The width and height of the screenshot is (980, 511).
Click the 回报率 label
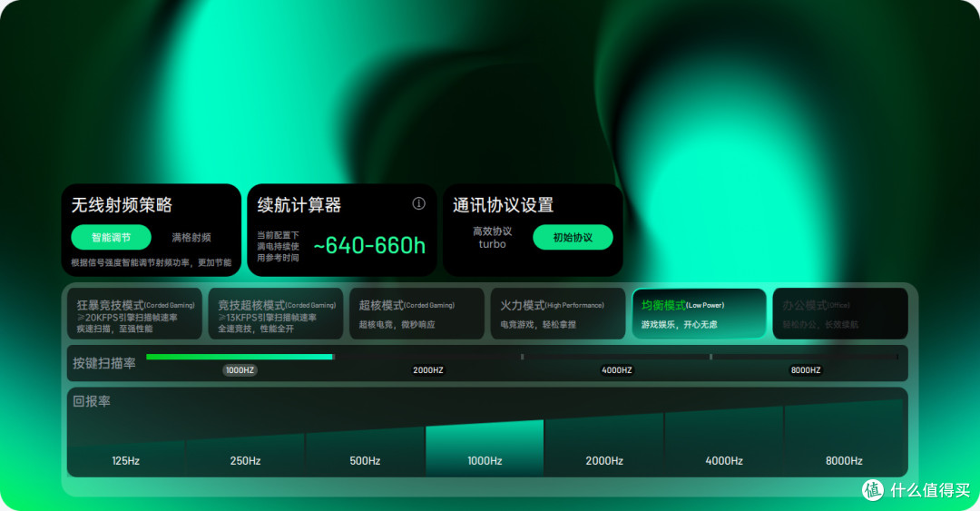(x=92, y=401)
